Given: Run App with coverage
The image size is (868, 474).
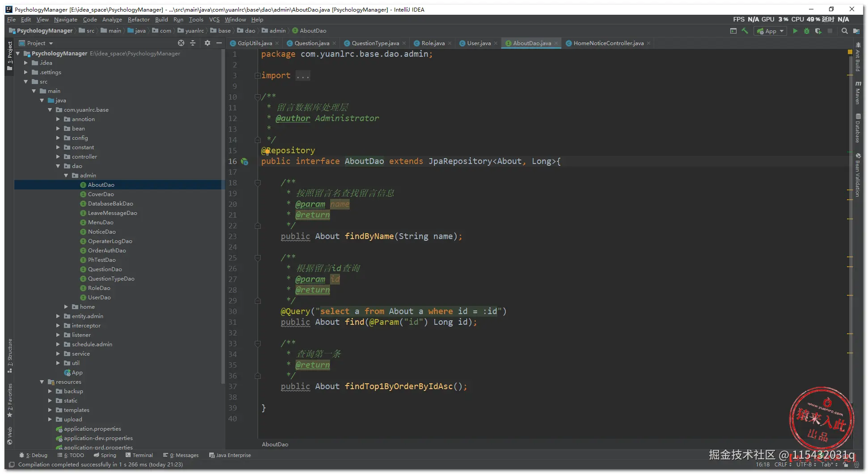Looking at the screenshot, I should [x=818, y=31].
